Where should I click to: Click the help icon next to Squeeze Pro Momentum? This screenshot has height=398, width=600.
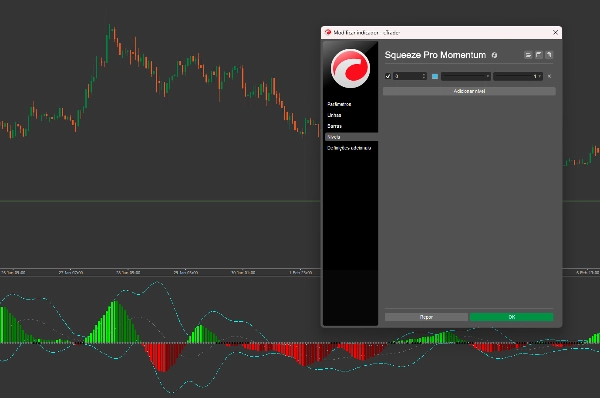point(494,55)
